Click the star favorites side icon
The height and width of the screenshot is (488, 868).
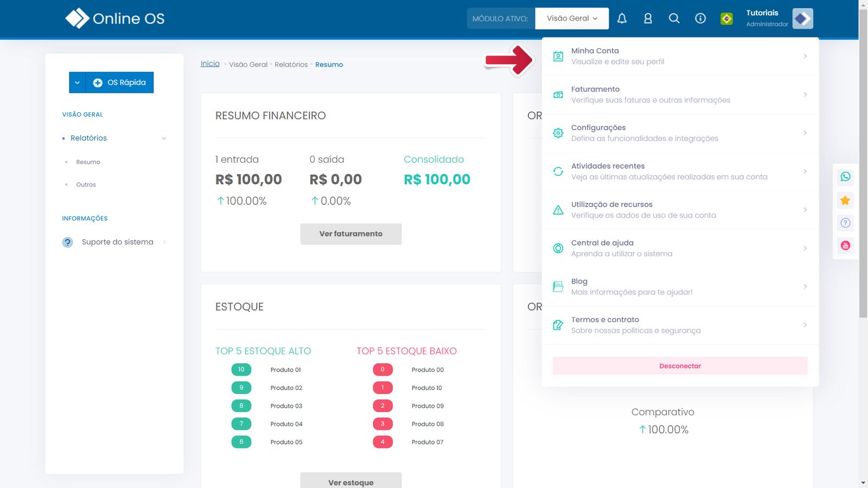point(845,200)
